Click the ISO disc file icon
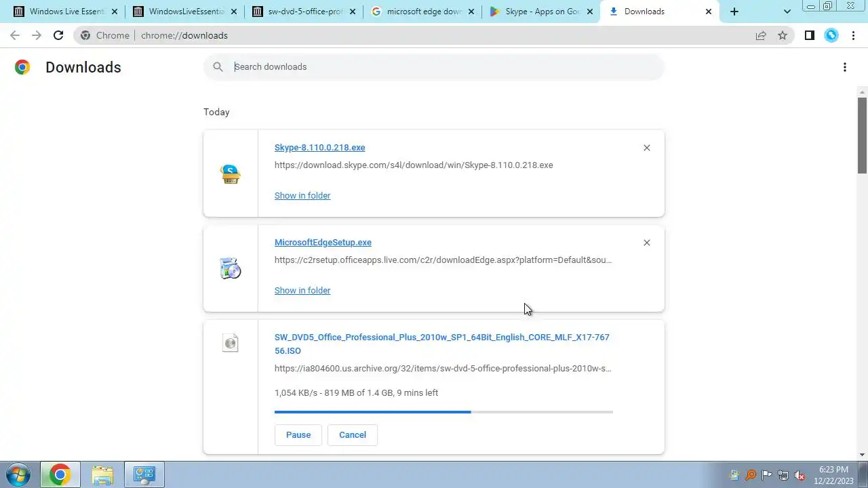This screenshot has width=868, height=488. (x=231, y=343)
